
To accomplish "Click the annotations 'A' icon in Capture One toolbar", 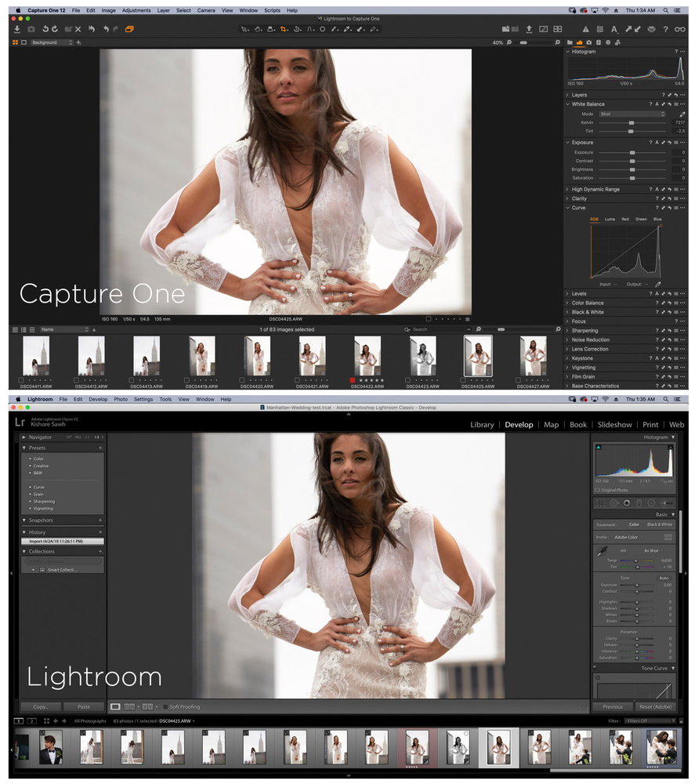I will 614,30.
